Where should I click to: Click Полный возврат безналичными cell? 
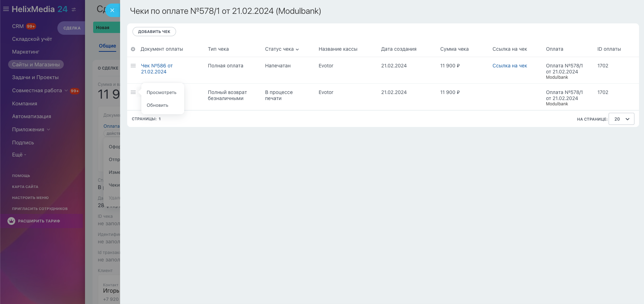click(227, 95)
